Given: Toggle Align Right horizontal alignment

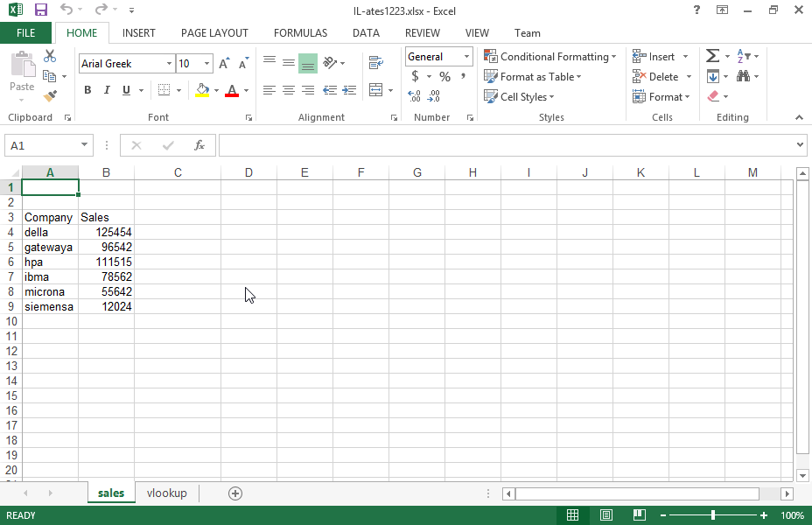Looking at the screenshot, I should 308,90.
